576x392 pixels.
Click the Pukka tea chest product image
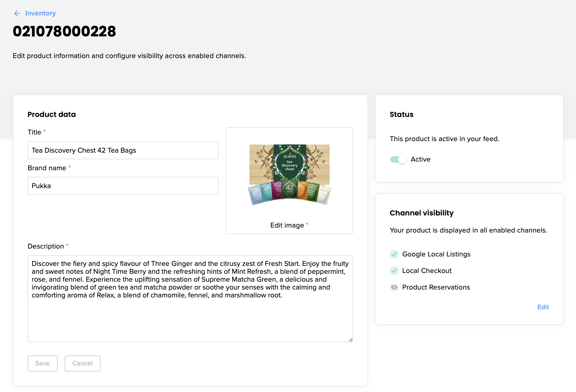pos(289,175)
